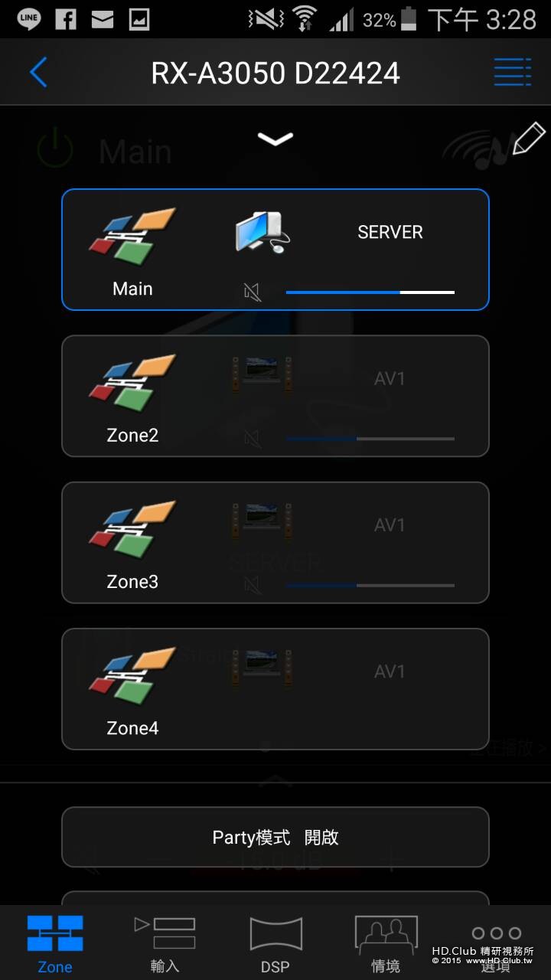The image size is (551, 980).
Task: Select the Main zone tiles icon
Action: click(132, 236)
